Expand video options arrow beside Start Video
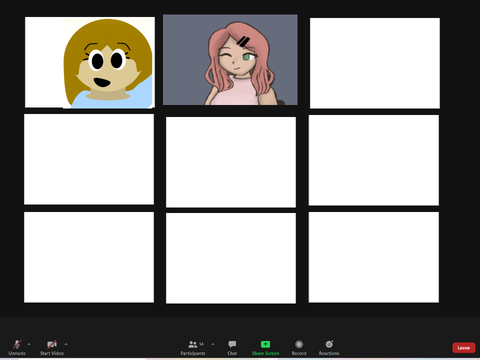Image resolution: width=480 pixels, height=360 pixels. 66,344
